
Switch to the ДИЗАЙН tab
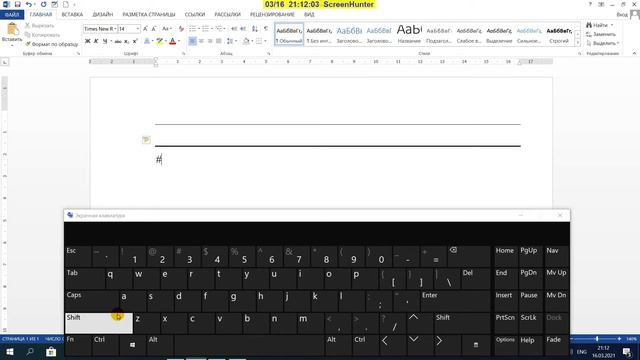[103, 15]
